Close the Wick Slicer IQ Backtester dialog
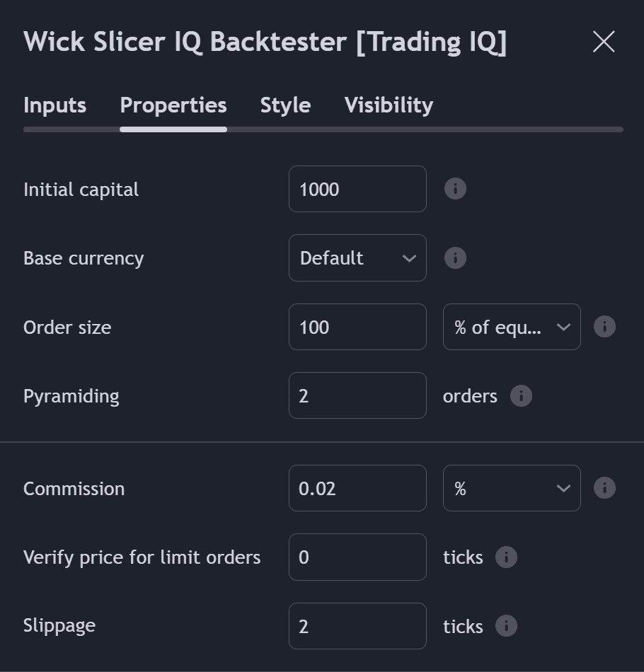The width and height of the screenshot is (644, 672). point(604,42)
